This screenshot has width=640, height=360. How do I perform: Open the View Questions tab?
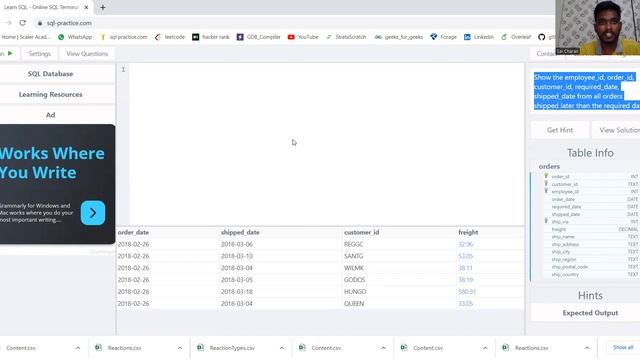87,54
